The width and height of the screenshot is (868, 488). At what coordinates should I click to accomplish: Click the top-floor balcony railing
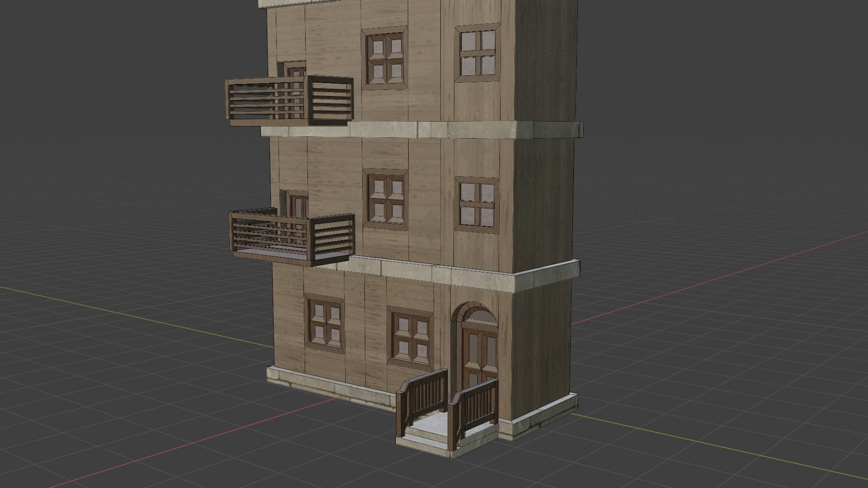pos(289,101)
